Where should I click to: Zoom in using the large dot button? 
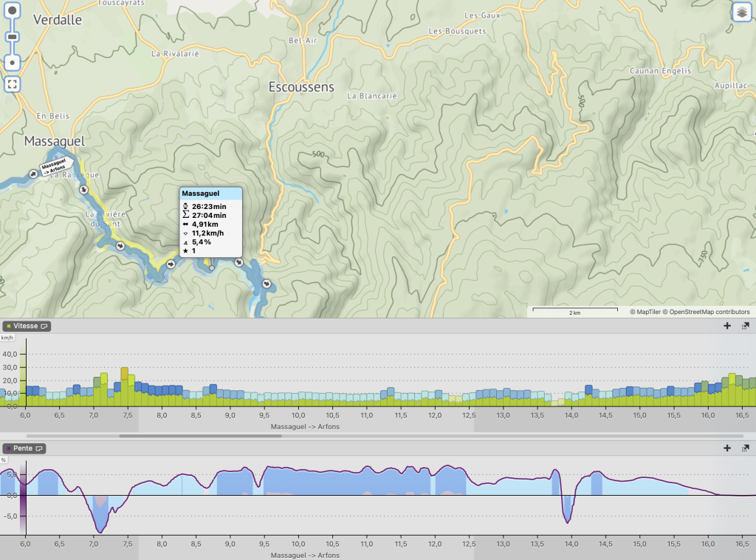pos(13,13)
